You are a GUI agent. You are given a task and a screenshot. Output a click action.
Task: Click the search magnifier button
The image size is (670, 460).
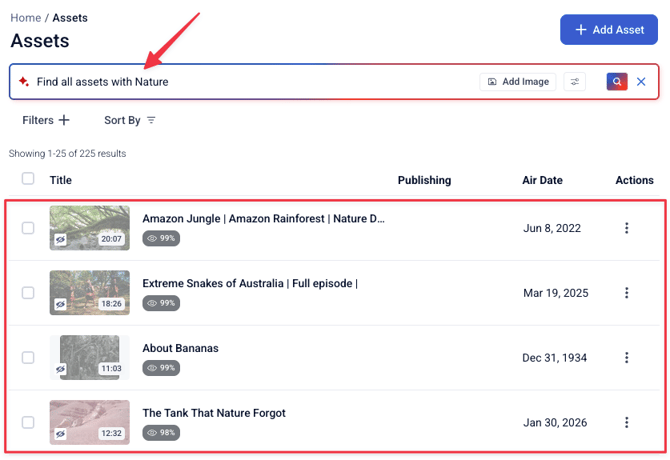(617, 82)
